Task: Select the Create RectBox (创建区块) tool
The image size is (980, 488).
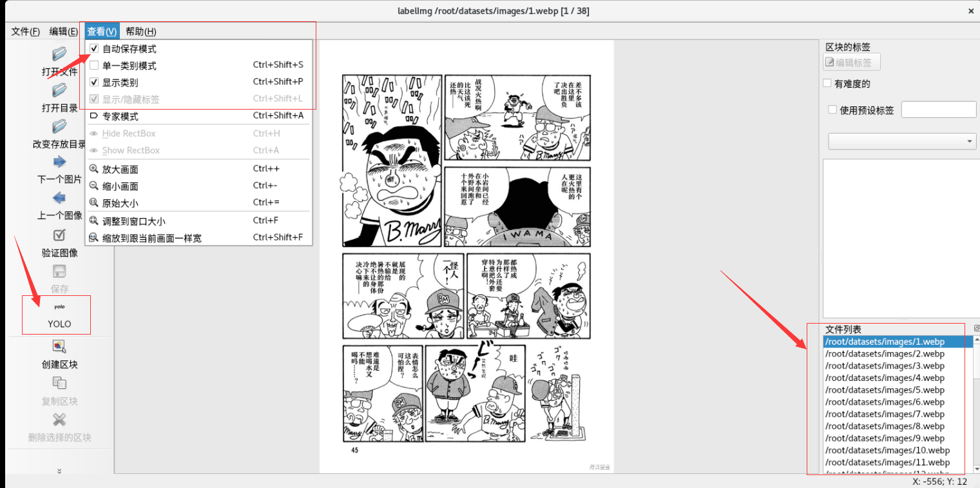Action: pyautogui.click(x=59, y=347)
